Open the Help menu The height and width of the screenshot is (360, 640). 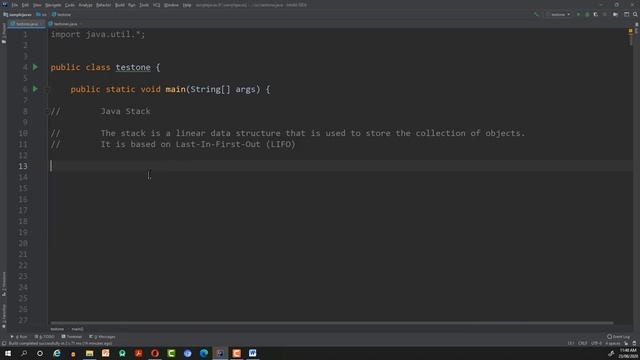[187, 5]
